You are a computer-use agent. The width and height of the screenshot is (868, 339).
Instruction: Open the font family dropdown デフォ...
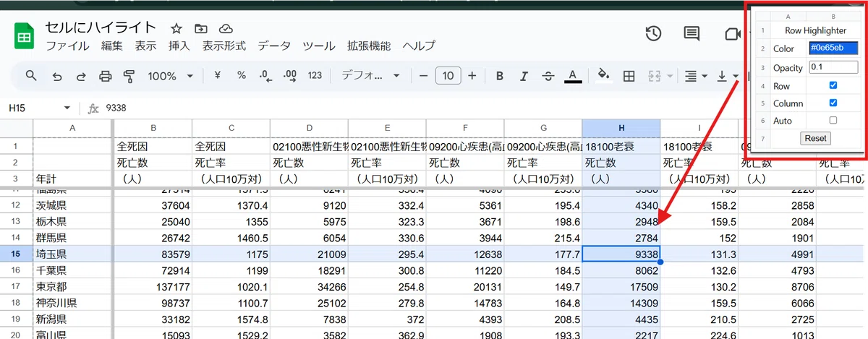[x=371, y=76]
